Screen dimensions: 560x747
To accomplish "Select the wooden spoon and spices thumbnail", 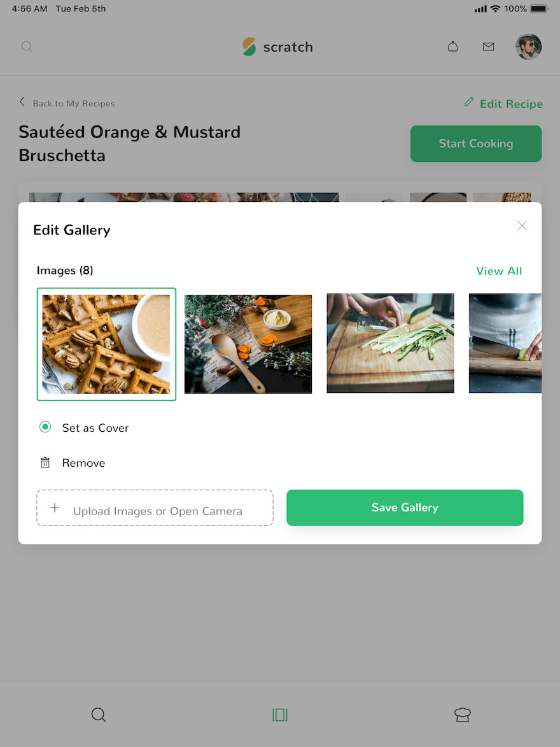I will 248,344.
